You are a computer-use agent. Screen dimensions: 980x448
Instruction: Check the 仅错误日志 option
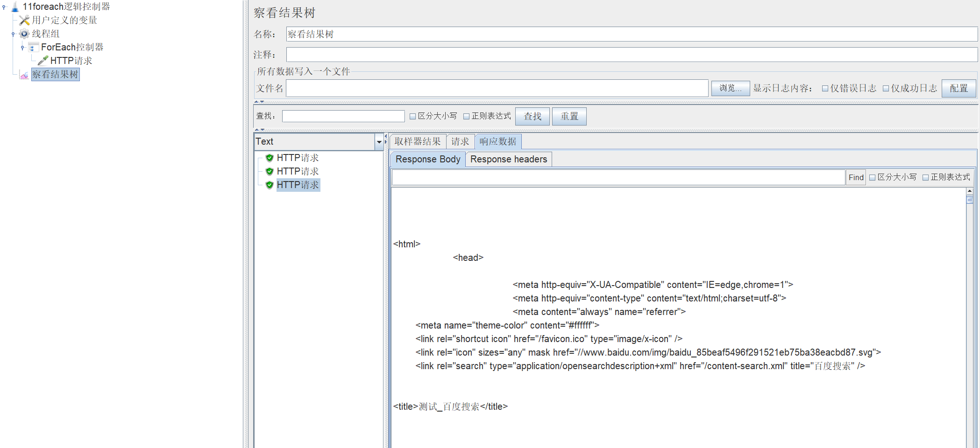(x=825, y=88)
